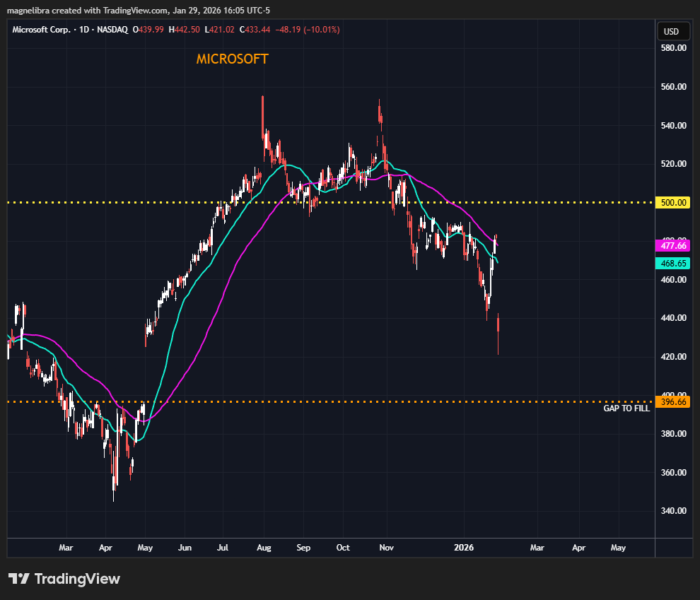
Task: Click the 460.00 price axis label
Action: click(x=673, y=280)
